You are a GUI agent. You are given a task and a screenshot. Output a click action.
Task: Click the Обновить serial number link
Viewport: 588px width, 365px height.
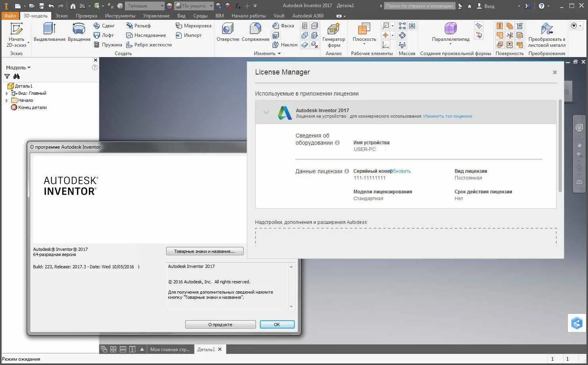[401, 171]
